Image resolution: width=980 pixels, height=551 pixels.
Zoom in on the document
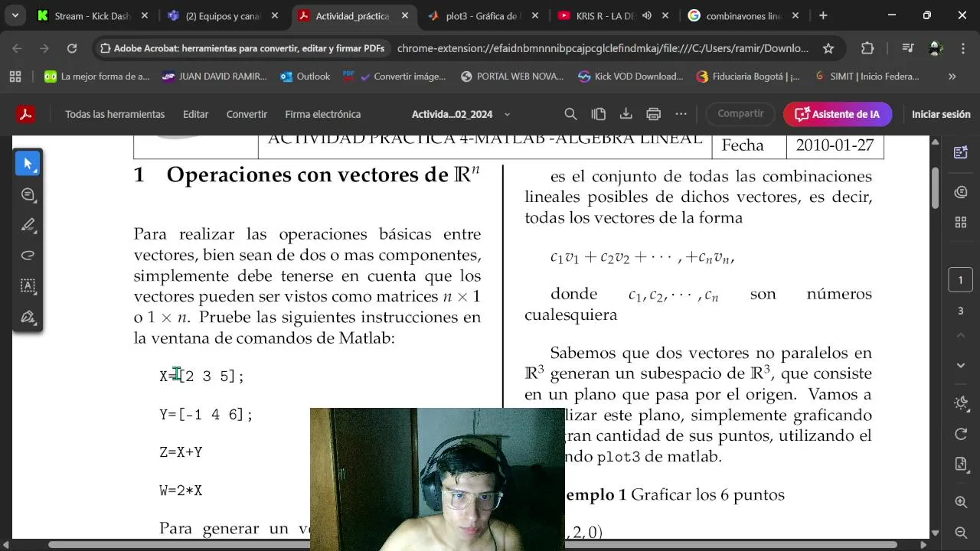[x=961, y=502]
